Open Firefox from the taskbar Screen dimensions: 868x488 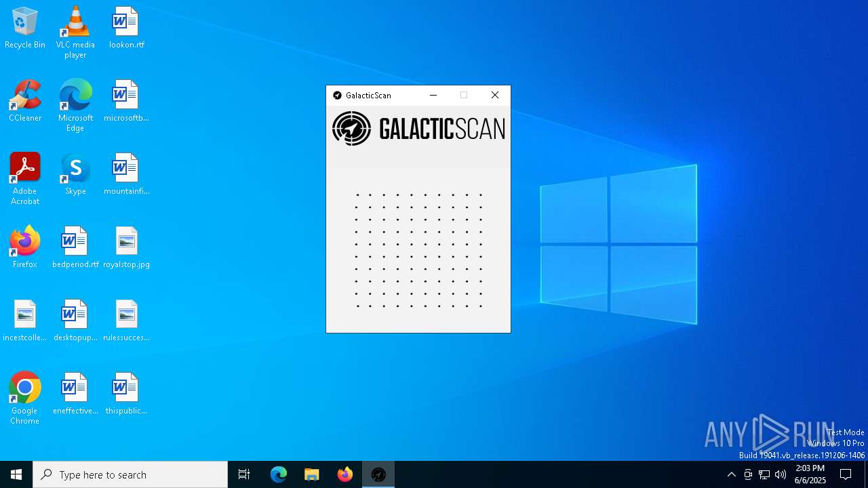[x=345, y=474]
